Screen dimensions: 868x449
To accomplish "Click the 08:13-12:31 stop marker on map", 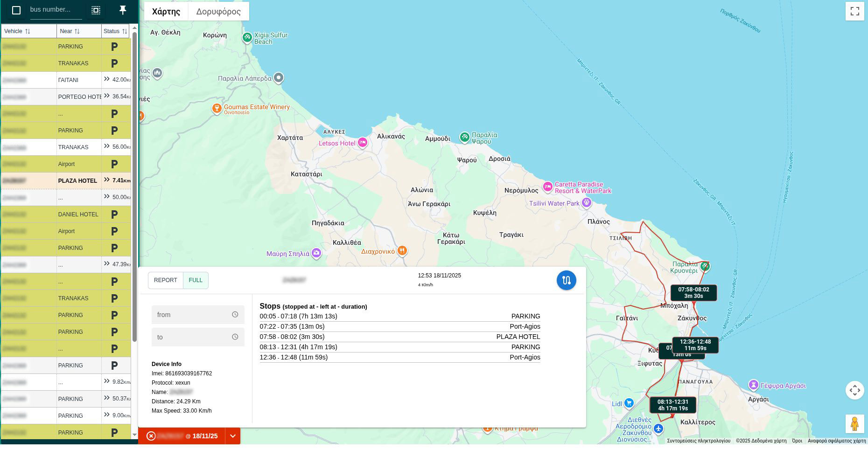I will click(672, 405).
